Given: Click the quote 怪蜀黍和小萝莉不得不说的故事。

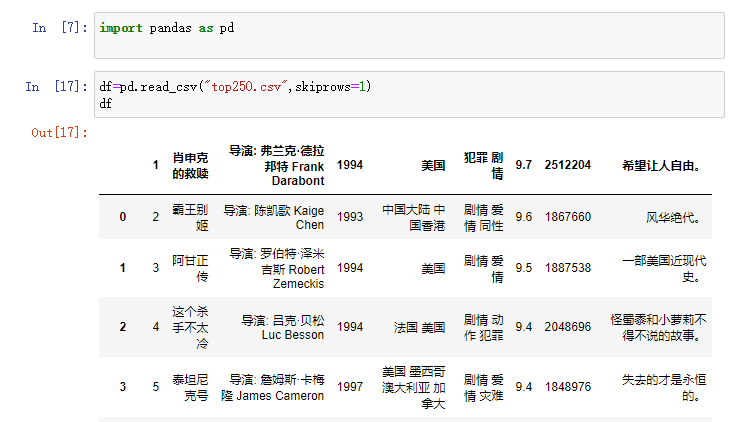Looking at the screenshot, I should tap(658, 327).
